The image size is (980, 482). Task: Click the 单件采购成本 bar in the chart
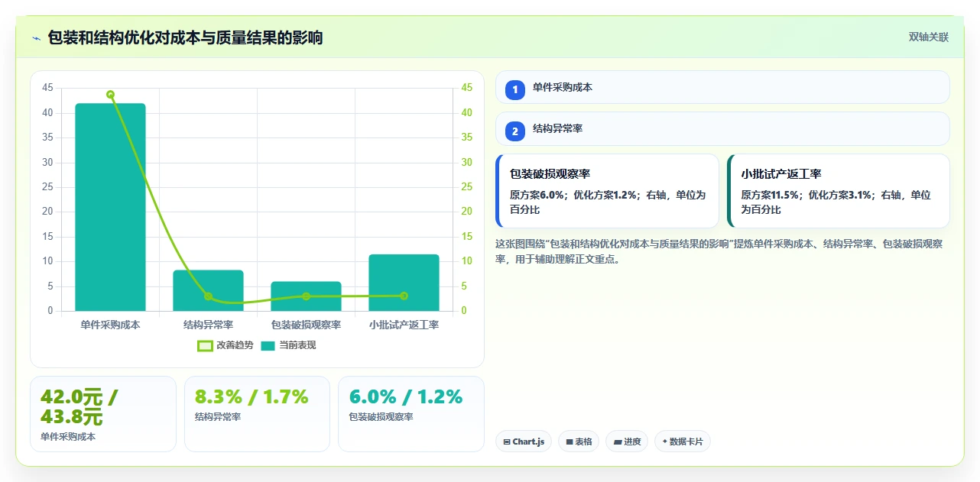[110, 207]
